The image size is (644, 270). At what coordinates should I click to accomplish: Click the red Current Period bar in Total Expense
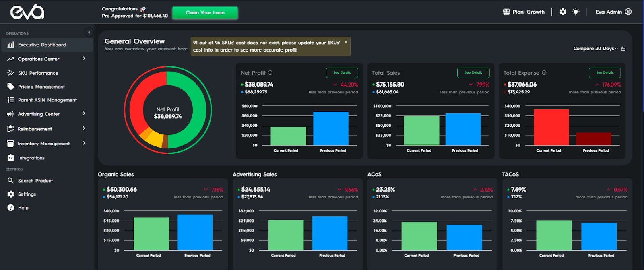pos(551,127)
